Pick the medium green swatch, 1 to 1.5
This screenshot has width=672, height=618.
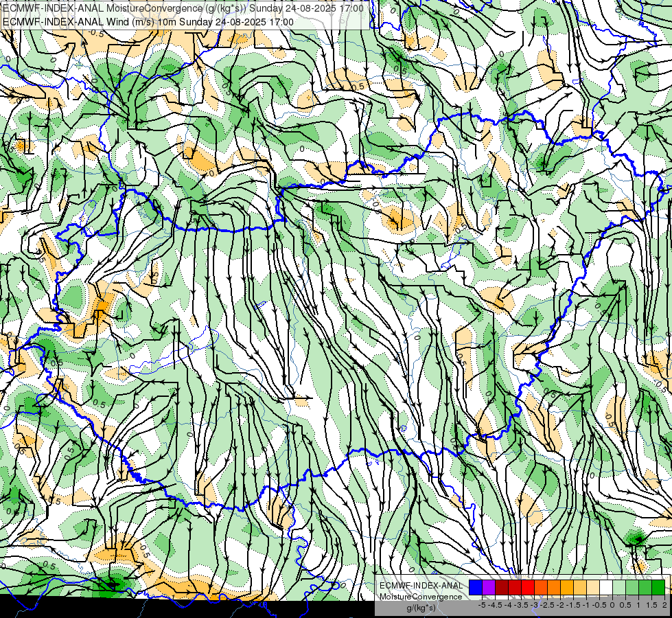(645, 588)
